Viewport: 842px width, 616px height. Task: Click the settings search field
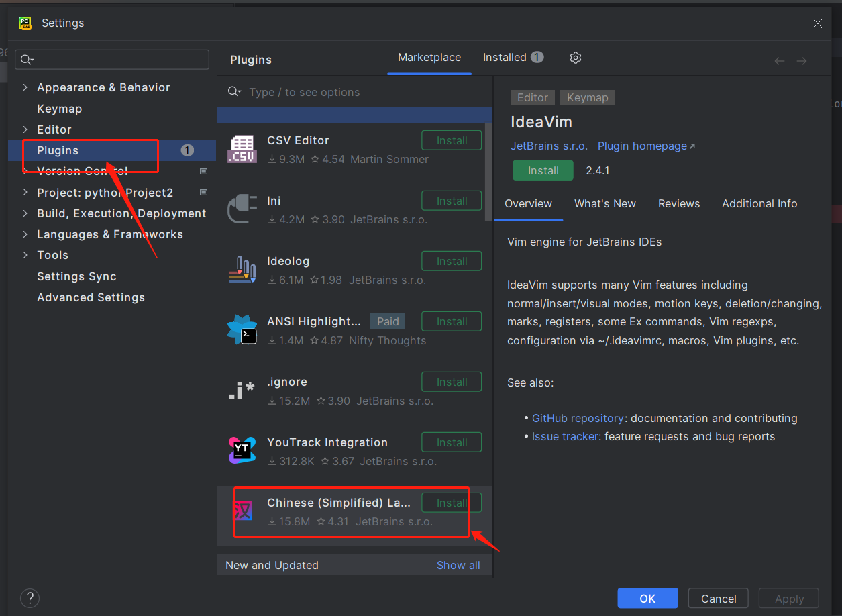click(112, 60)
